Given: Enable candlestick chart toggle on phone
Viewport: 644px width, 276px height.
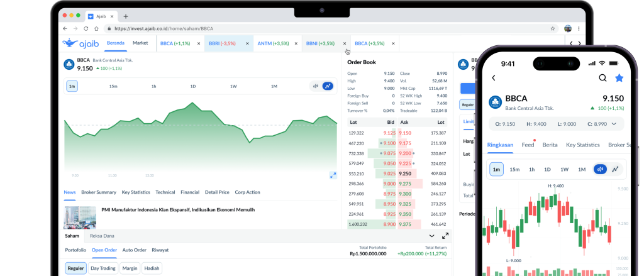Looking at the screenshot, I should click(600, 169).
